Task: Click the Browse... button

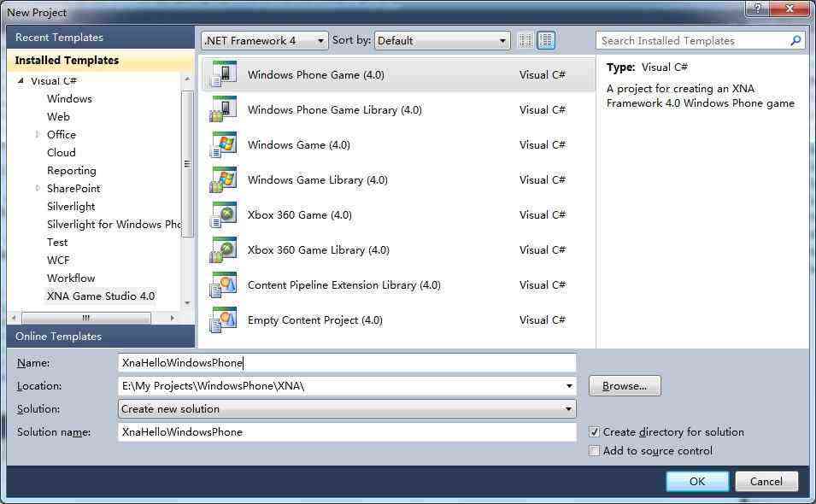Action: pos(625,386)
